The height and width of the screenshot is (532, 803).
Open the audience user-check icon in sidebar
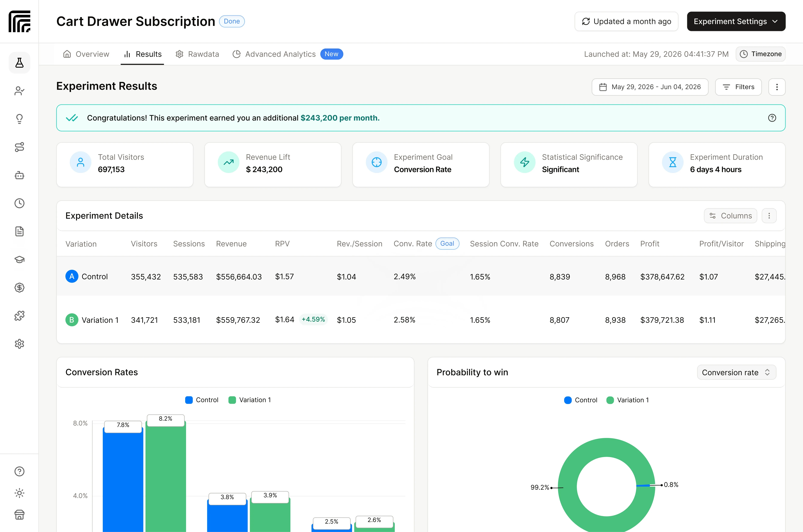coord(19,91)
